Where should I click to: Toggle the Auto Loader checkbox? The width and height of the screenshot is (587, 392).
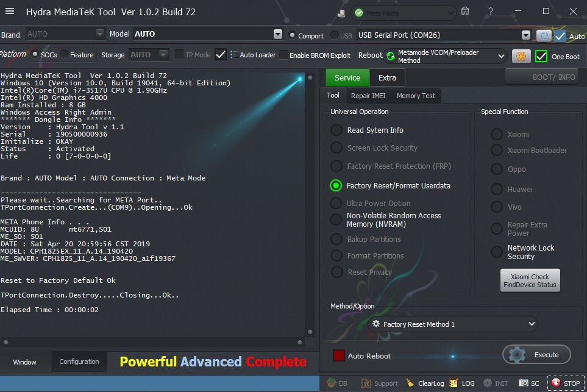(x=221, y=55)
